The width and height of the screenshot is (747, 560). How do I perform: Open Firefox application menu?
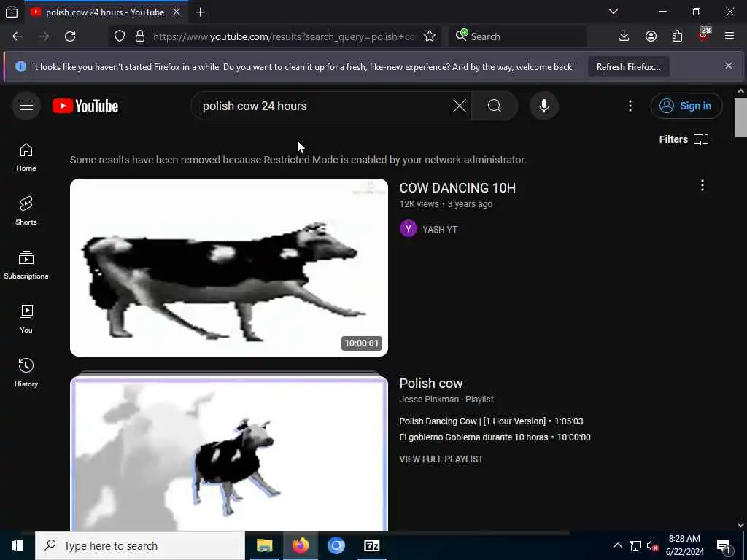tap(729, 36)
